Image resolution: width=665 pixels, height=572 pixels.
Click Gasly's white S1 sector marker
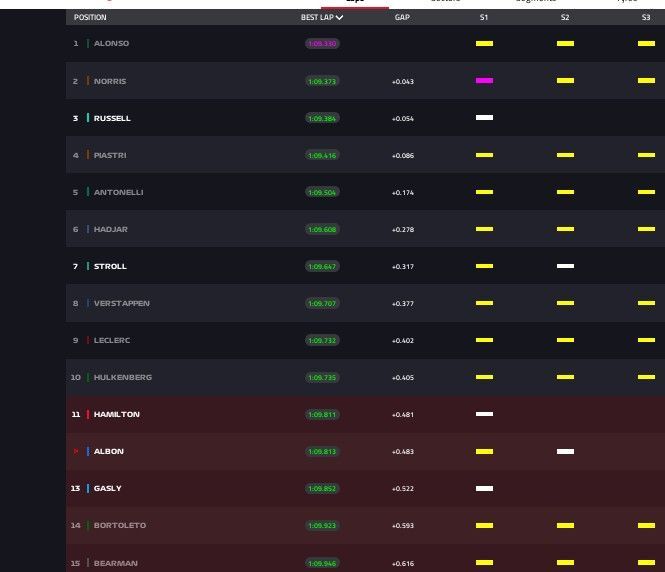click(x=484, y=488)
